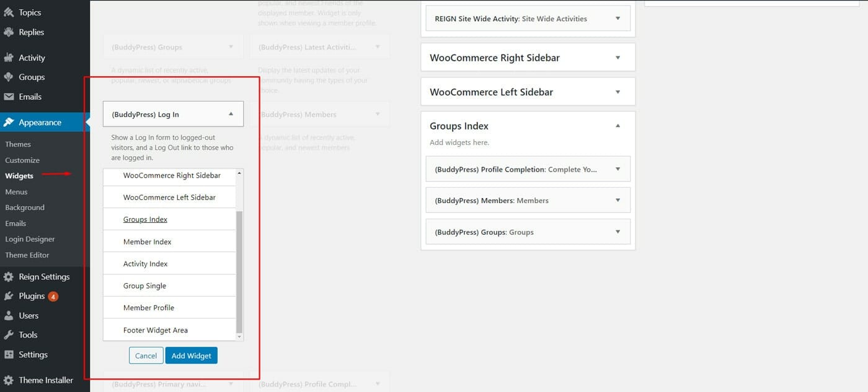Expand the faded (BuddyPress) Members available widget
Image resolution: width=868 pixels, height=392 pixels.
pos(378,115)
